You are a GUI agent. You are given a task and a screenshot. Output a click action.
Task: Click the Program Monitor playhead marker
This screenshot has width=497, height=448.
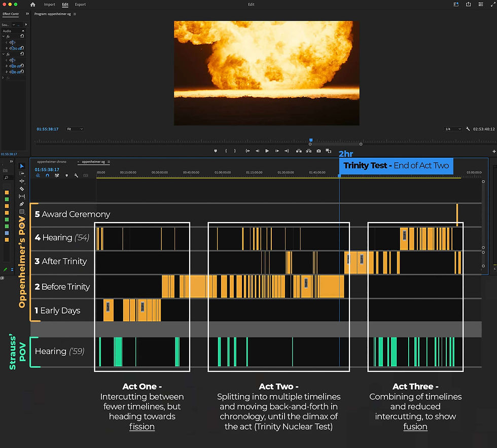pos(311,140)
